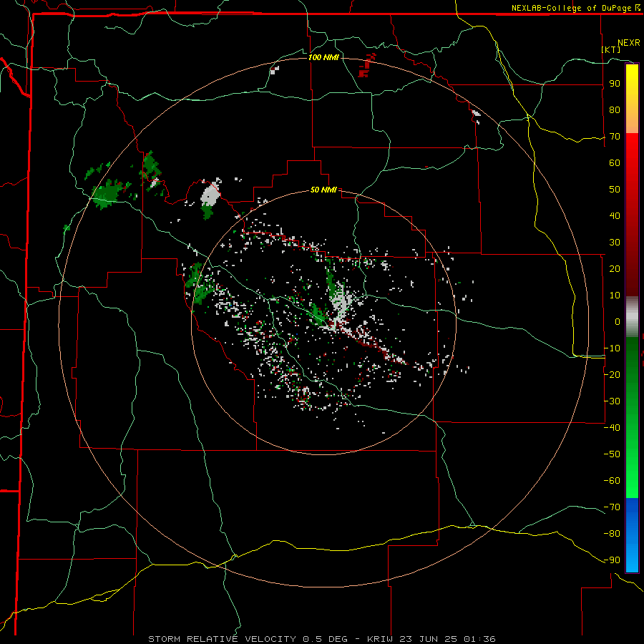Click the 23 JUN 25 date in footer

tap(429, 639)
